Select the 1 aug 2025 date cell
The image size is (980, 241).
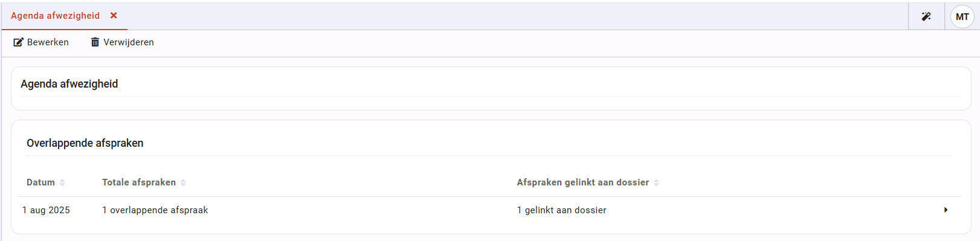click(46, 210)
